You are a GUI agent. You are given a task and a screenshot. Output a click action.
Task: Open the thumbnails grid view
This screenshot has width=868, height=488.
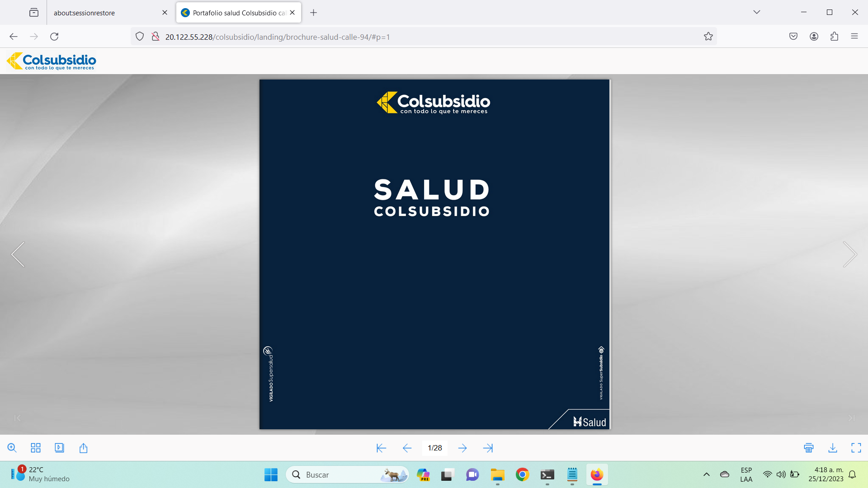36,448
